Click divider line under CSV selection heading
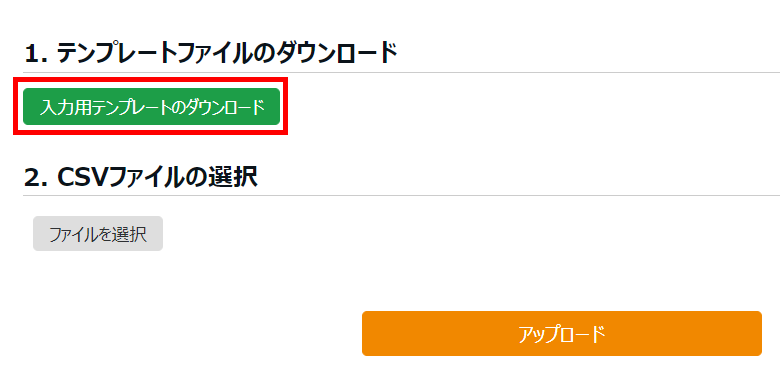This screenshot has height=385, width=780. (401, 195)
